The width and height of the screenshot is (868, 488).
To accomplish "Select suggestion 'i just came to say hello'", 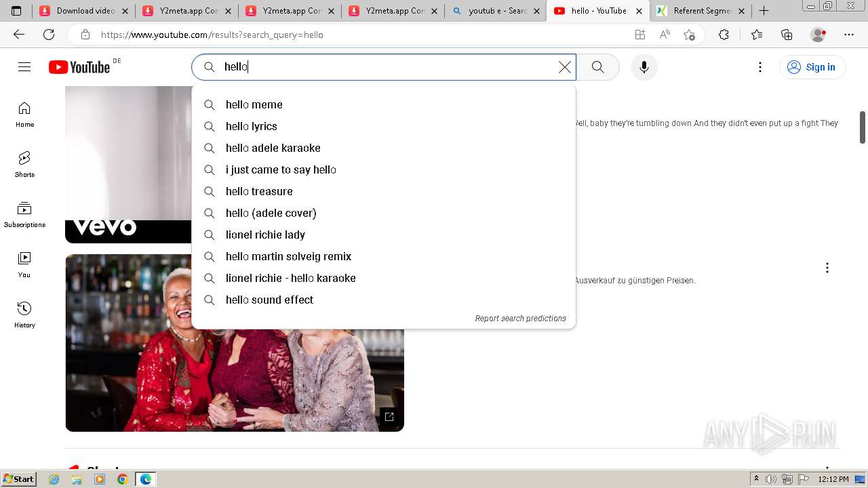I will (x=384, y=169).
